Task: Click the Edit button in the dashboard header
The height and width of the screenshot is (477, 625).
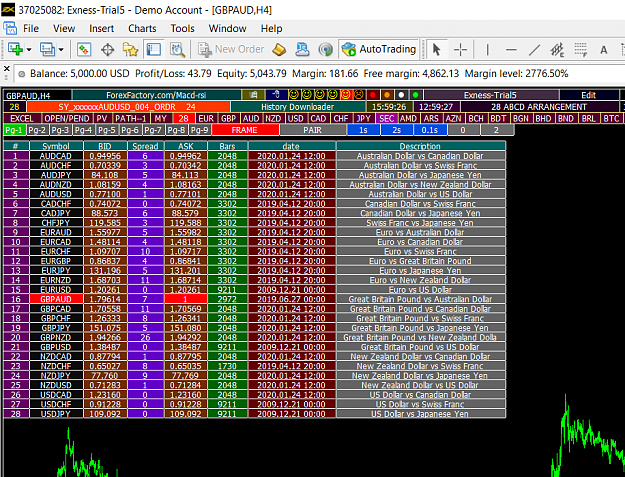Action: (x=588, y=95)
